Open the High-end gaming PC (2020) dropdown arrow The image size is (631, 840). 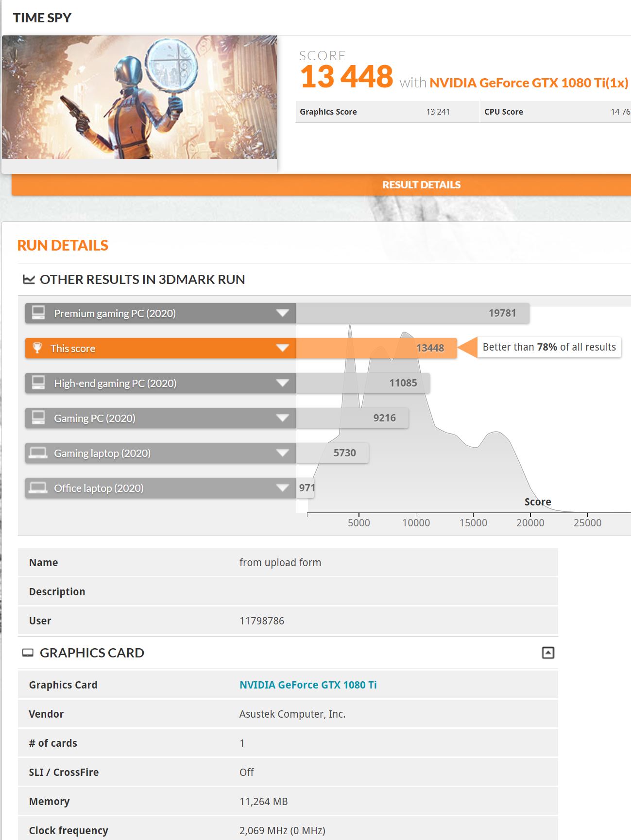[x=282, y=383]
